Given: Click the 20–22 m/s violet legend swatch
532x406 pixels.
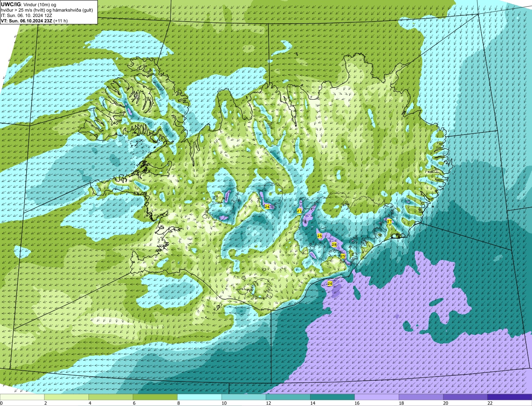Looking at the screenshot, I should tap(465, 397).
